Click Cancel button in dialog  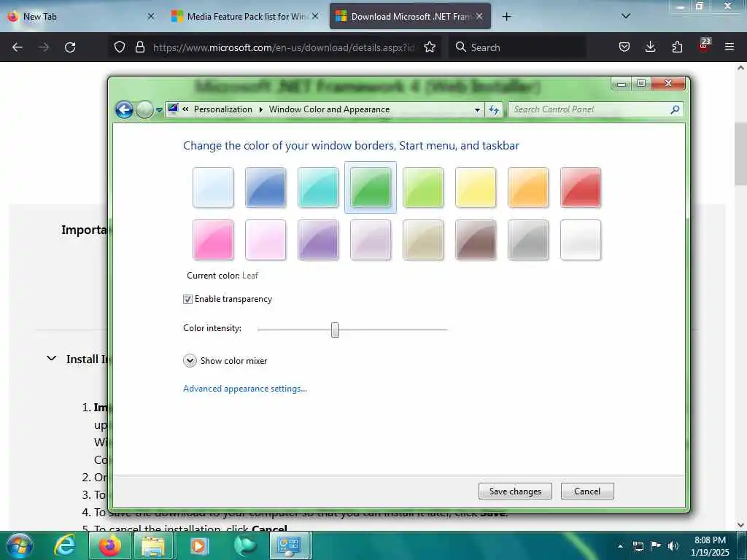pyautogui.click(x=587, y=491)
